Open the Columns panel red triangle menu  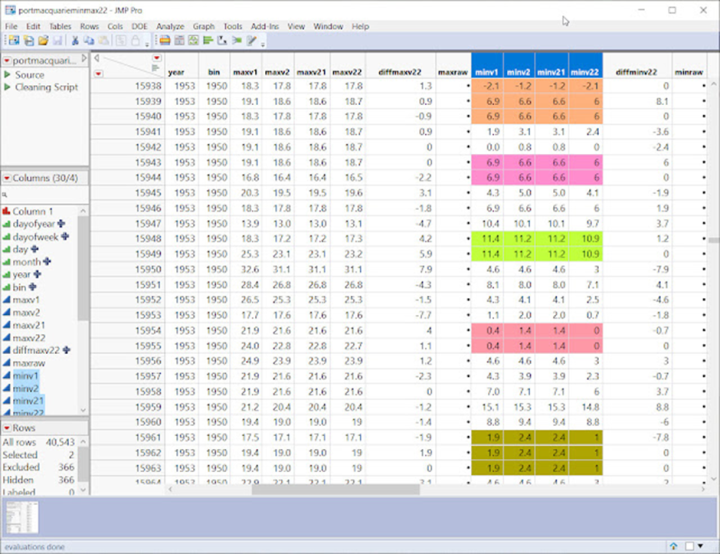pyautogui.click(x=6, y=178)
